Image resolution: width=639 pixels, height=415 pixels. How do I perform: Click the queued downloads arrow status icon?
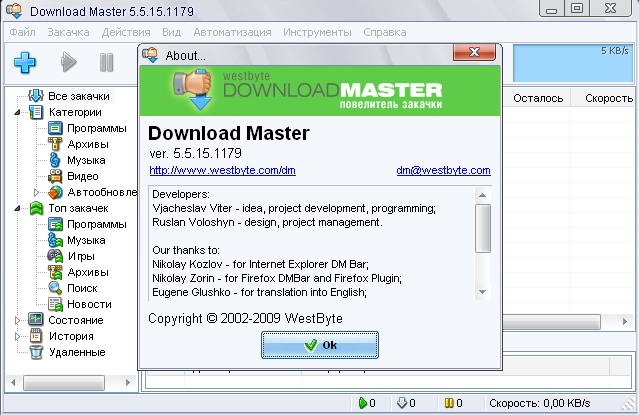tap(402, 403)
